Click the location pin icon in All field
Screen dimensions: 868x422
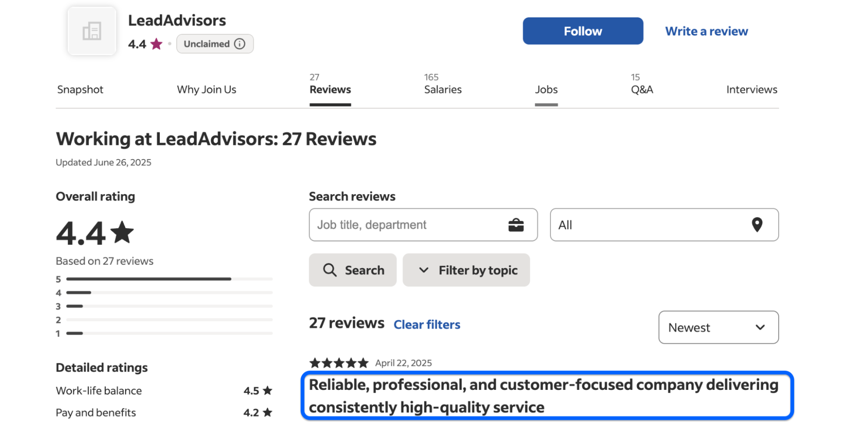(757, 225)
